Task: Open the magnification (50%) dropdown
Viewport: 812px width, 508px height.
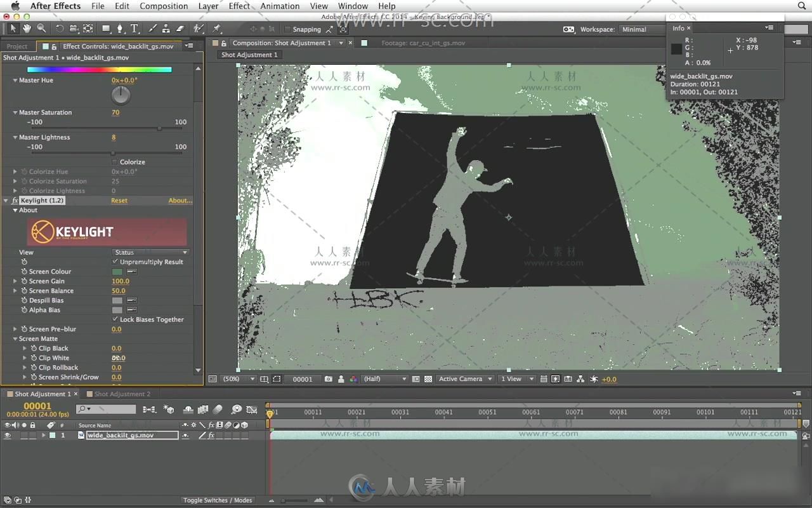Action: (238, 379)
